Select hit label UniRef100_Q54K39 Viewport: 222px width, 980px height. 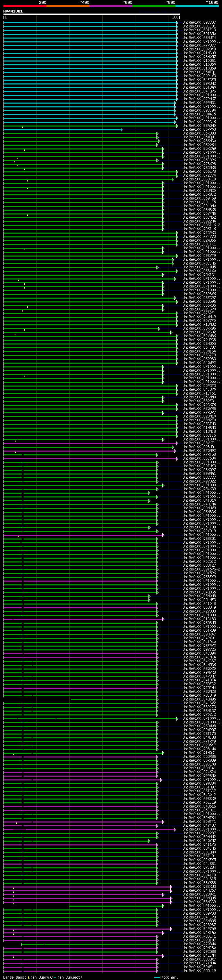coord(199,489)
